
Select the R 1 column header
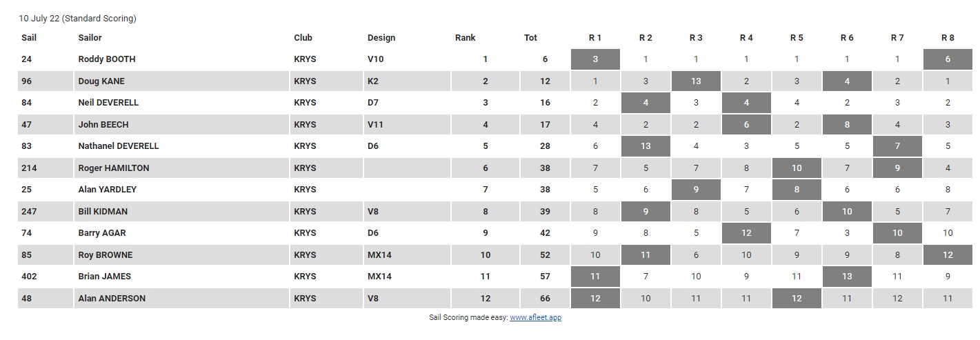[x=595, y=38]
